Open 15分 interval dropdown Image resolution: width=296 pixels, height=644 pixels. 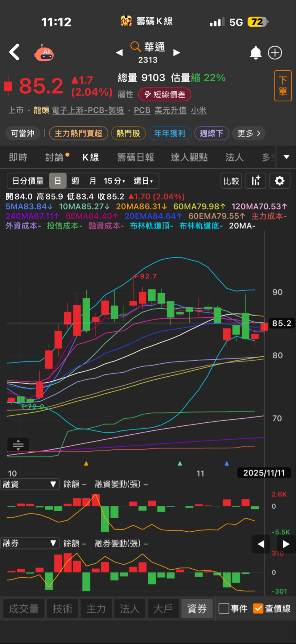point(114,181)
